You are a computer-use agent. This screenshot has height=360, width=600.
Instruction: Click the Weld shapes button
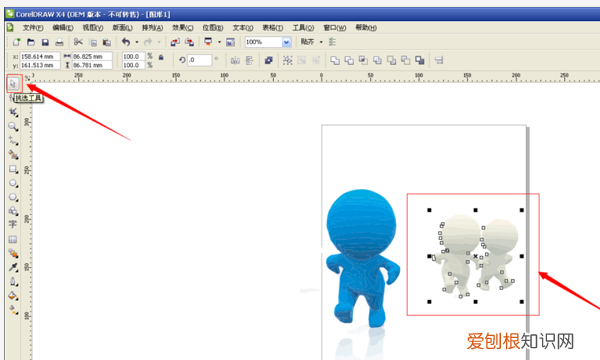pos(335,60)
